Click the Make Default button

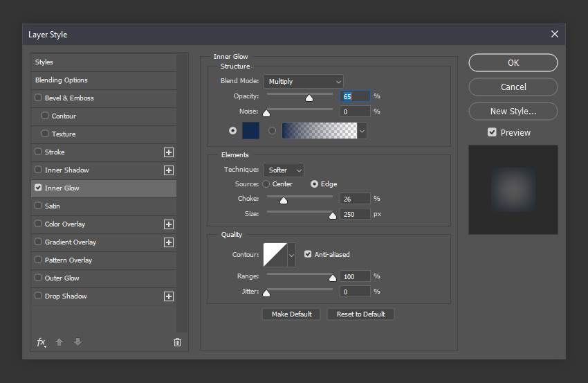click(x=291, y=314)
